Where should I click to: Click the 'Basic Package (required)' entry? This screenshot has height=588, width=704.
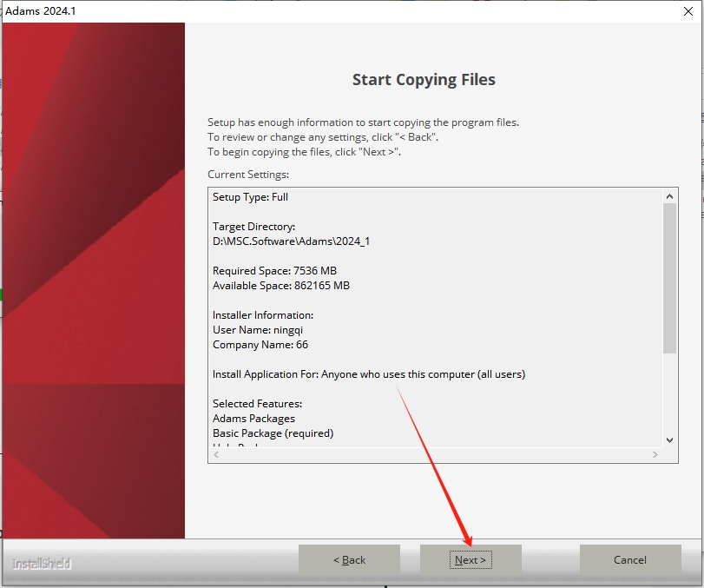coord(273,433)
